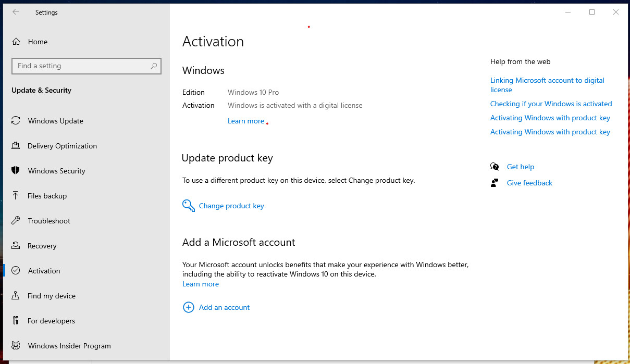Image resolution: width=630 pixels, height=364 pixels.
Task: Open Linking Microsoft account to digital license link
Action: (x=547, y=85)
